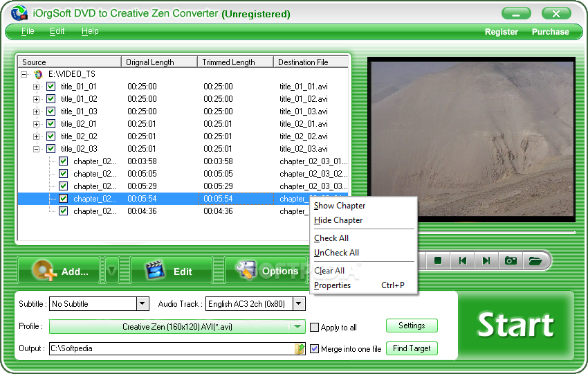Viewport: 588px width, 374px height.
Task: Click the Source column header
Action: coord(69,62)
